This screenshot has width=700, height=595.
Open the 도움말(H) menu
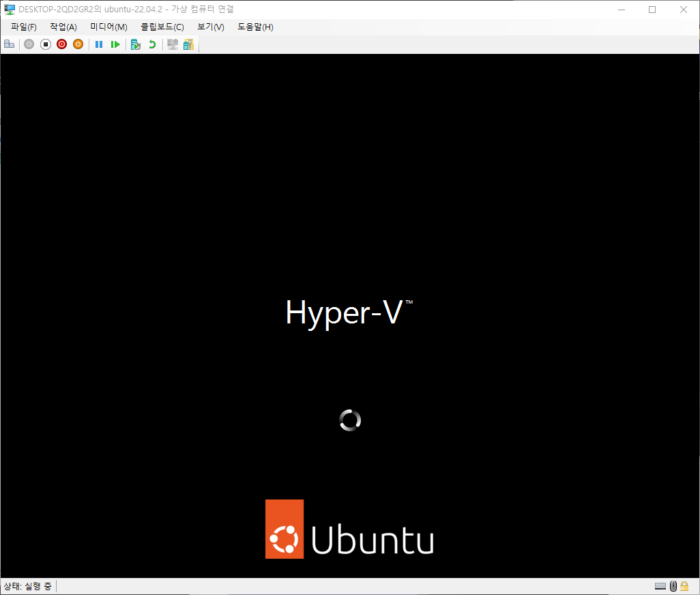pos(255,27)
